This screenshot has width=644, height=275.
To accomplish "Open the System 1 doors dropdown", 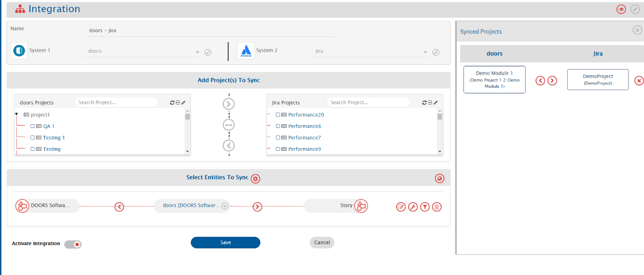I will click(197, 52).
